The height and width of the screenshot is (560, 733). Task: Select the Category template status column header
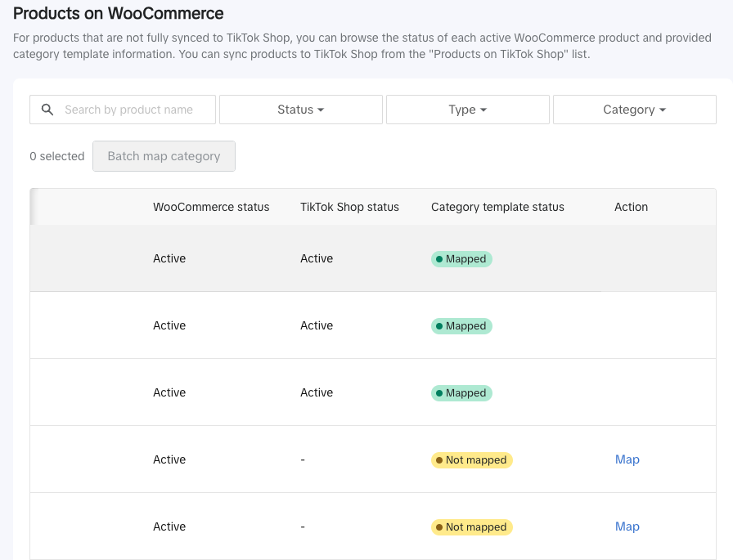(497, 207)
